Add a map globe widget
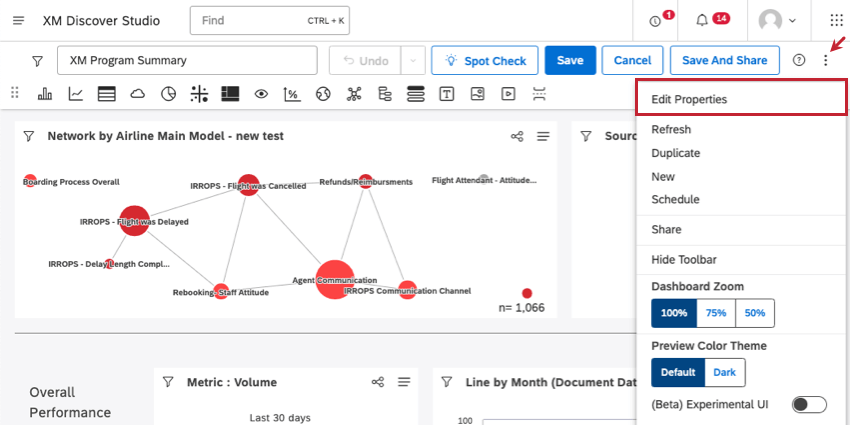This screenshot has height=425, width=850. click(324, 94)
